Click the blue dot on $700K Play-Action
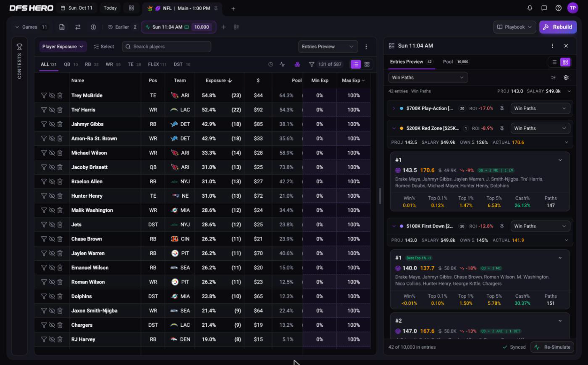 (x=402, y=108)
